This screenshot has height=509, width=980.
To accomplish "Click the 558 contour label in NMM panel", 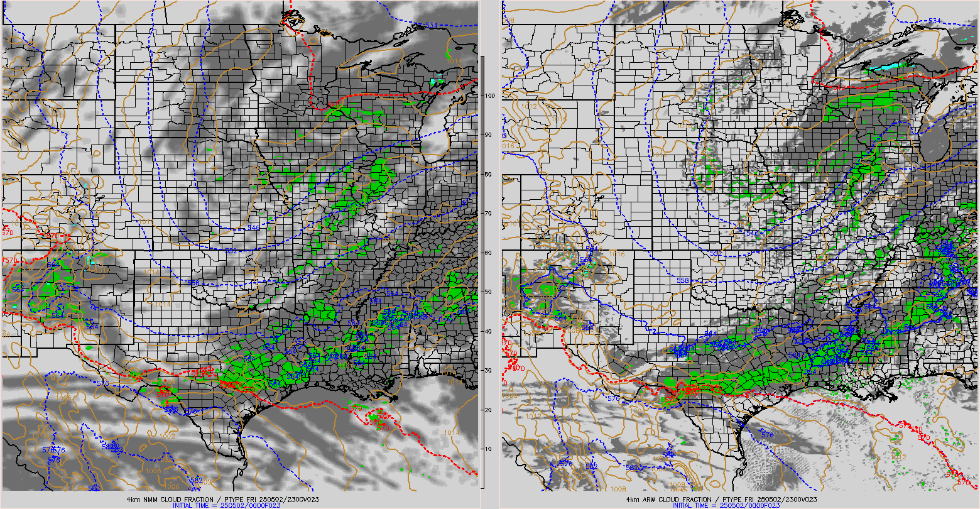I will 193,283.
